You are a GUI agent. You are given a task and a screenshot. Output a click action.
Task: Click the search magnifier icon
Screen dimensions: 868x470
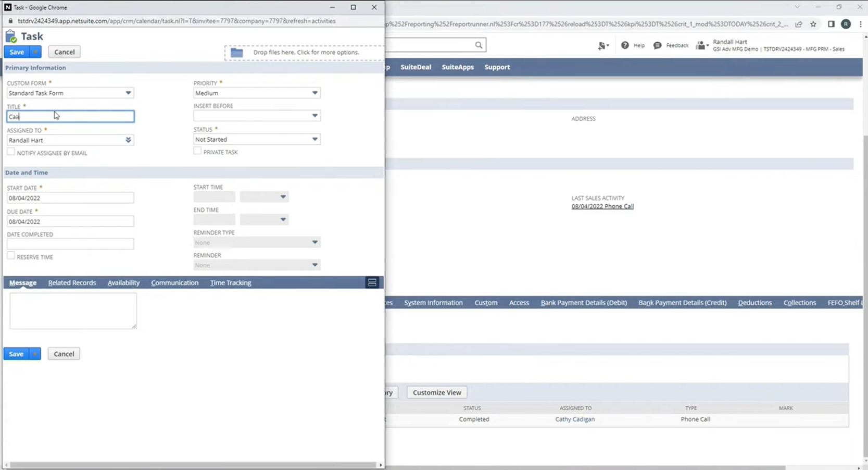pos(479,45)
